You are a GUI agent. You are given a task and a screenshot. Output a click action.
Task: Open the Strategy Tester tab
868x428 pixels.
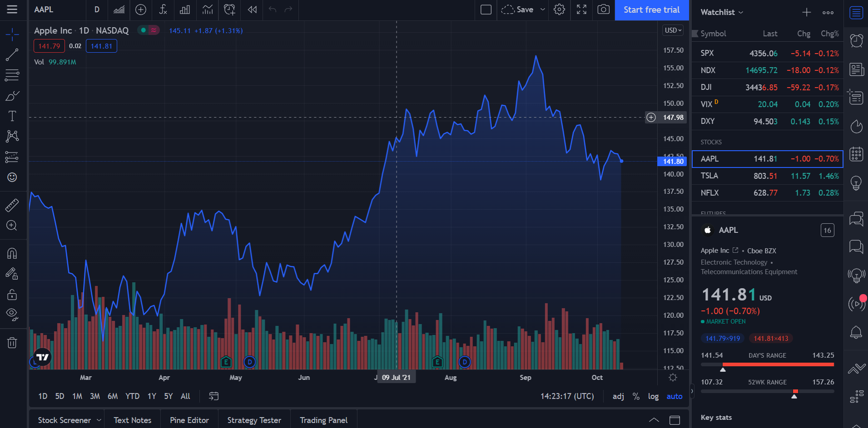tap(254, 420)
